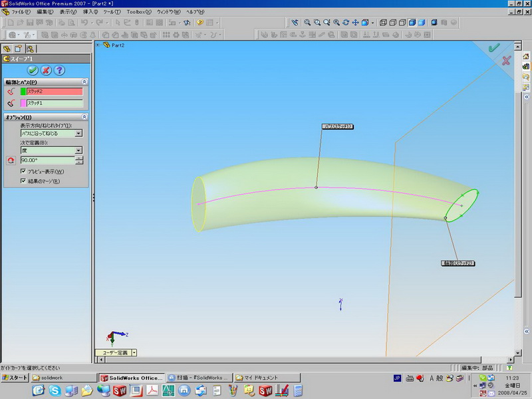Image resolution: width=532 pixels, height=399 pixels.
Task: Accept the sweep with the green checkmark button
Action: (33, 70)
